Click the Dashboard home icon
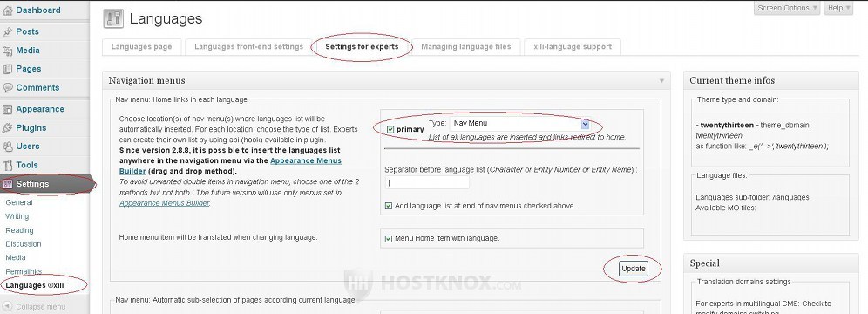 7,10
